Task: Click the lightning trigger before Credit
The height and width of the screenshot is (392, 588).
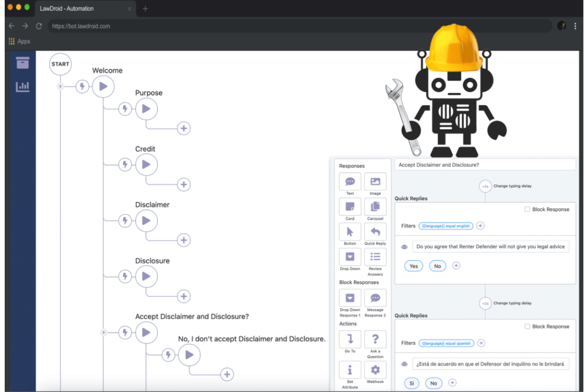Action: pyautogui.click(x=125, y=164)
